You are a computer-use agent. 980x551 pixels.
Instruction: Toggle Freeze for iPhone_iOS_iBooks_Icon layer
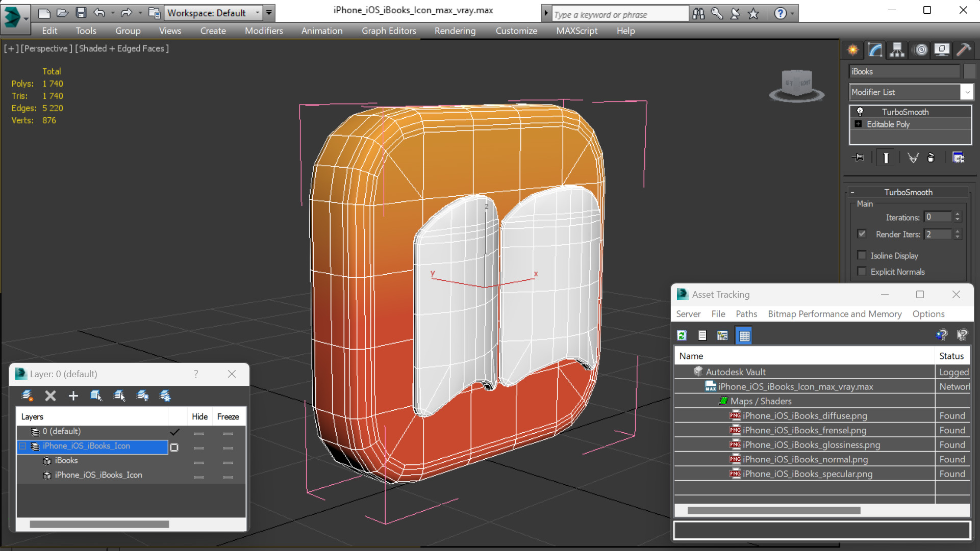coord(228,448)
